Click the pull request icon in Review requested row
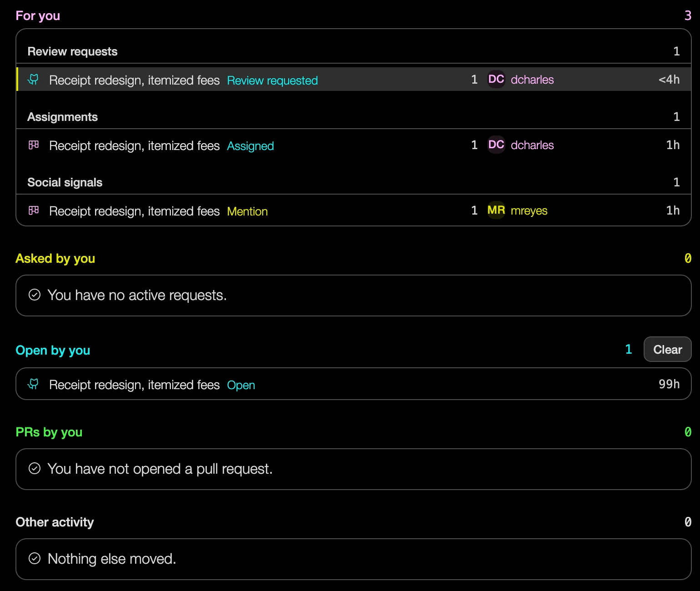The height and width of the screenshot is (591, 700). click(x=33, y=80)
